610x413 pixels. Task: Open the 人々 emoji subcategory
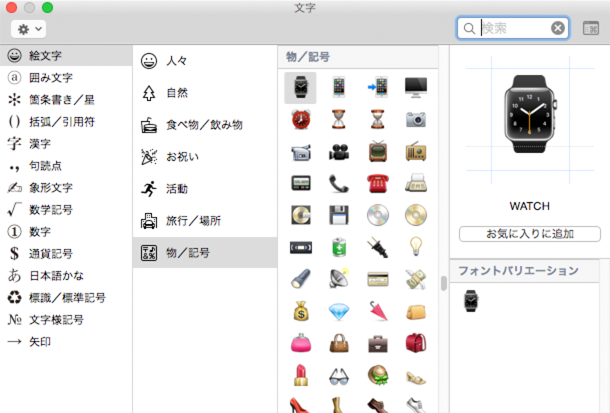click(x=205, y=61)
